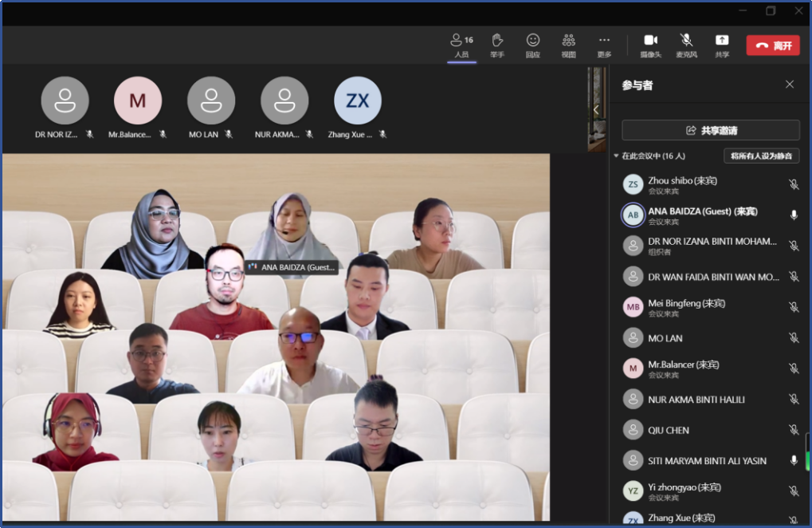This screenshot has width=812, height=528.
Task: Unmute the microphone (麦克风)
Action: pyautogui.click(x=686, y=45)
